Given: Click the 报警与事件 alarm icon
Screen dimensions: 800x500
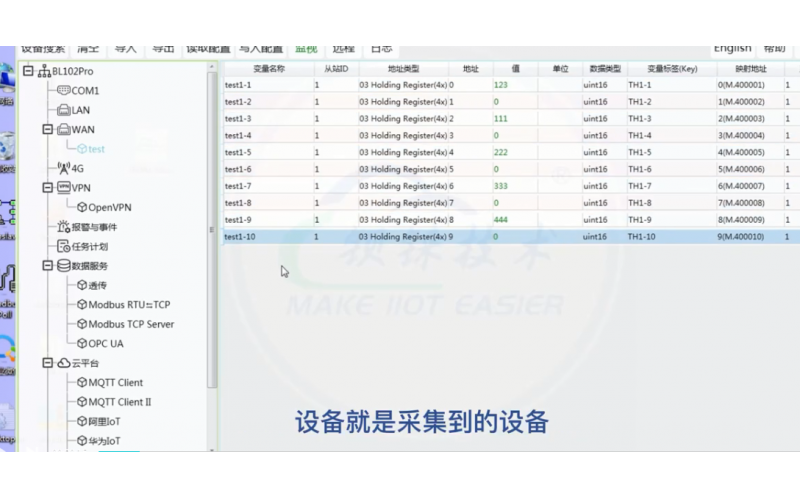Looking at the screenshot, I should point(63,227).
